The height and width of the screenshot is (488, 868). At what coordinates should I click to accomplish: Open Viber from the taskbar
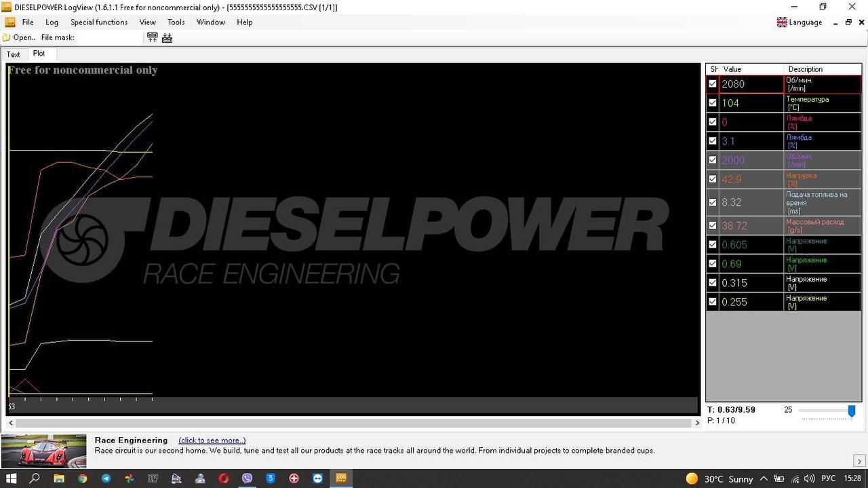[247, 478]
